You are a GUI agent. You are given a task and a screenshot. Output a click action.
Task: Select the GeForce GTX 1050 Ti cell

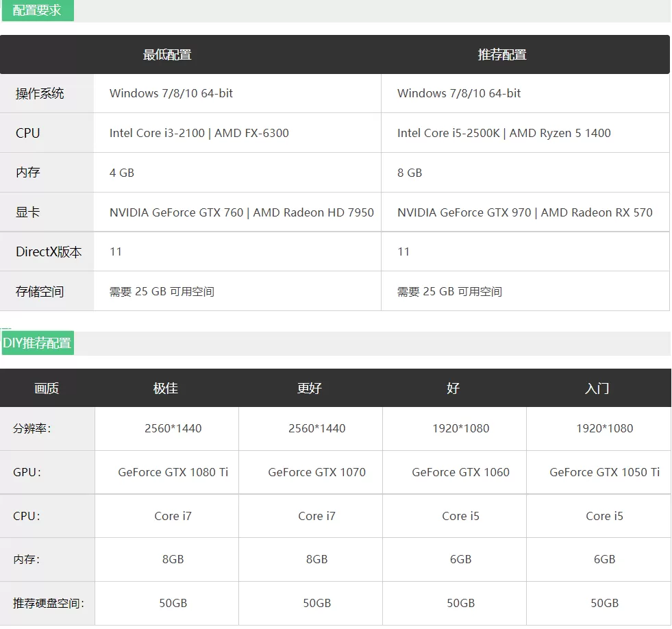(605, 472)
